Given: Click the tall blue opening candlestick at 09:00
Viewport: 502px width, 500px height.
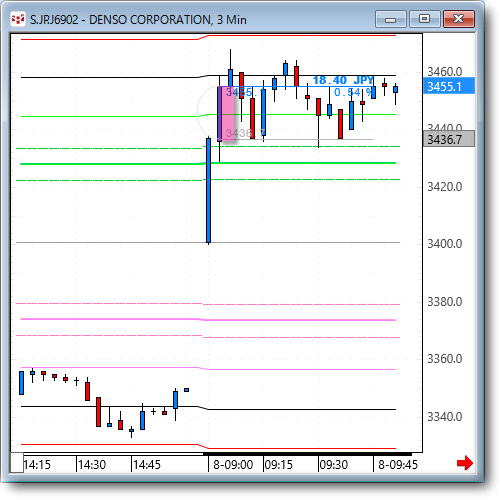Looking at the screenshot, I should point(208,190).
